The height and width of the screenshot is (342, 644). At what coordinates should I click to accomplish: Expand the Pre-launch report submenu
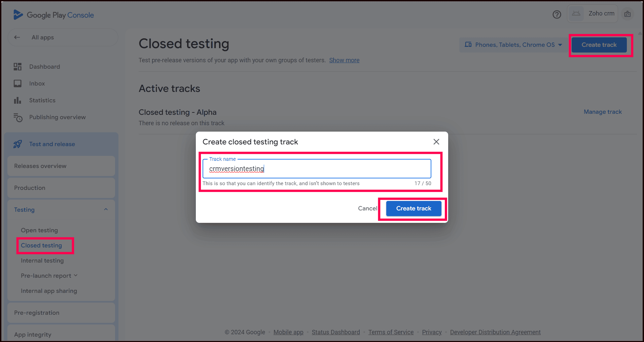(76, 275)
